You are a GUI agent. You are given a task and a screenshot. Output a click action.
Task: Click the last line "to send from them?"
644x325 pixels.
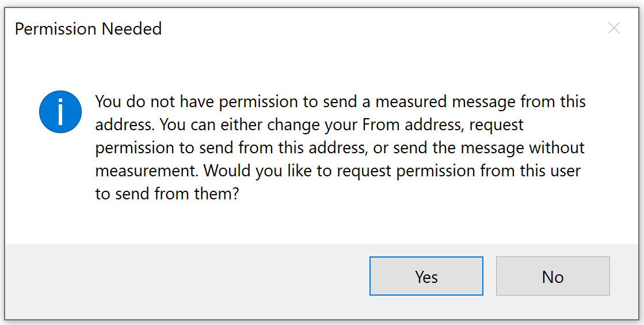click(167, 194)
